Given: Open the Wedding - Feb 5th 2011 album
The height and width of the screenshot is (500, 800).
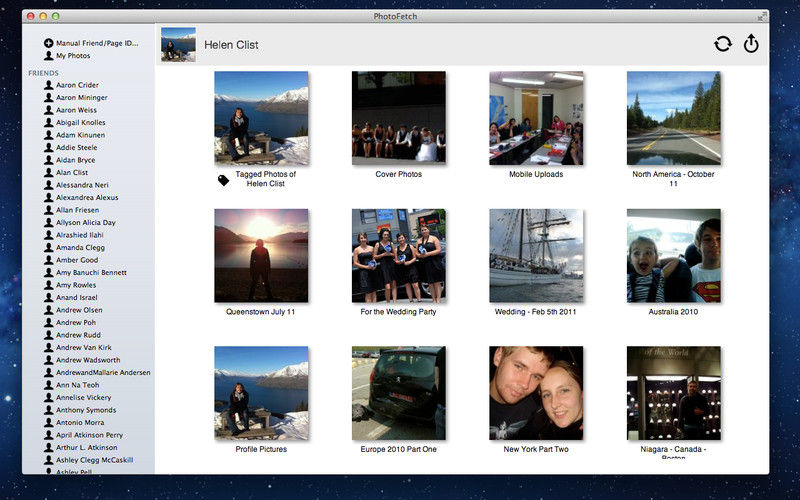Looking at the screenshot, I should (536, 256).
